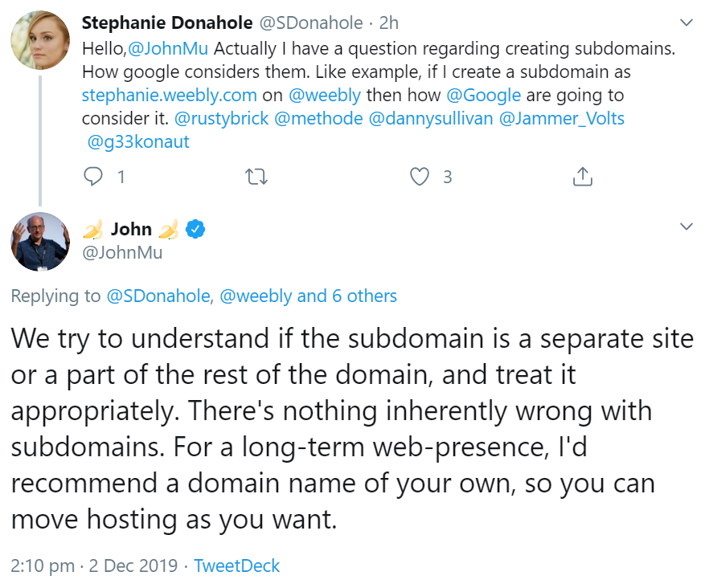Open the TweetDeck source link
The height and width of the screenshot is (588, 705).
(x=236, y=566)
